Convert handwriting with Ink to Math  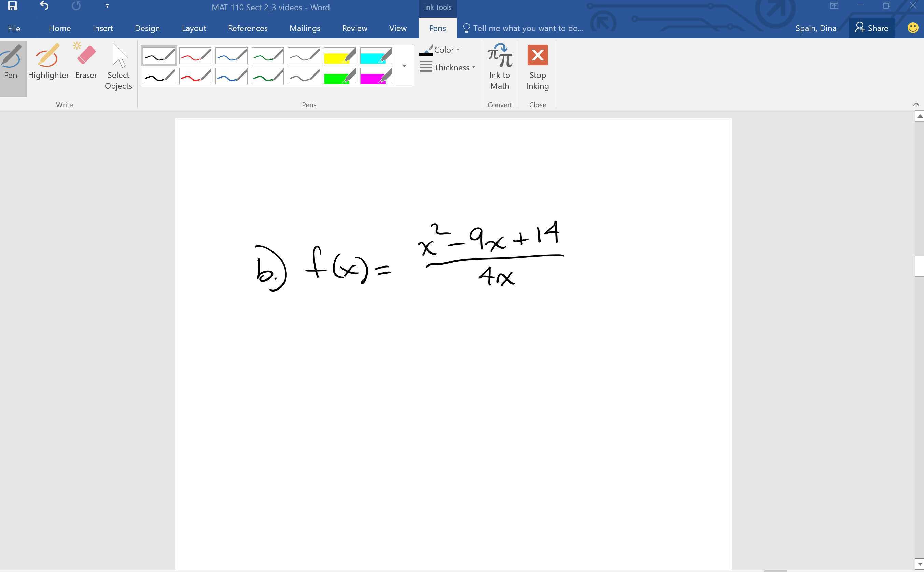point(500,68)
